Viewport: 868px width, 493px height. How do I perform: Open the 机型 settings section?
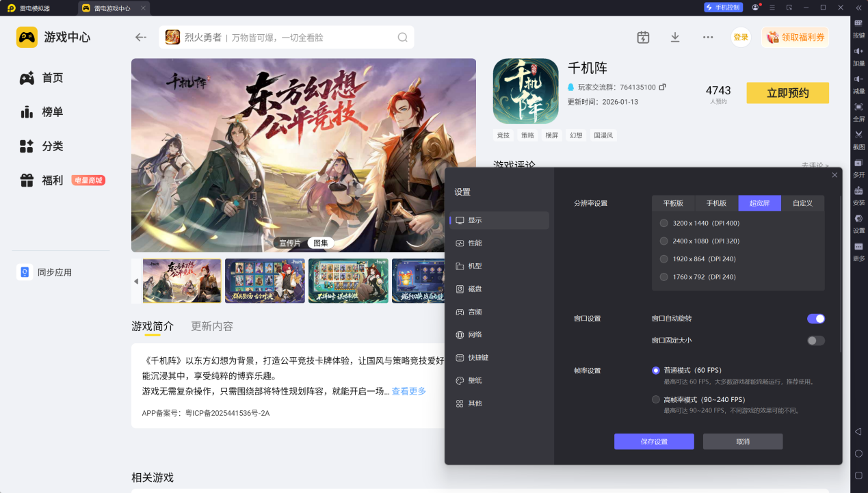point(499,266)
